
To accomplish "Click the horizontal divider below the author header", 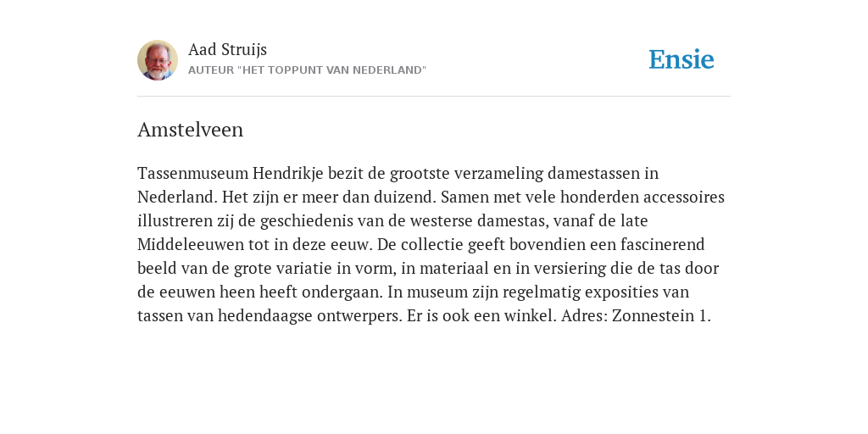I will coord(434,97).
